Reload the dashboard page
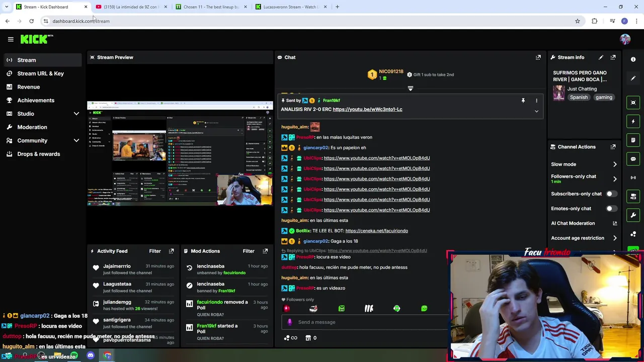 click(31, 21)
